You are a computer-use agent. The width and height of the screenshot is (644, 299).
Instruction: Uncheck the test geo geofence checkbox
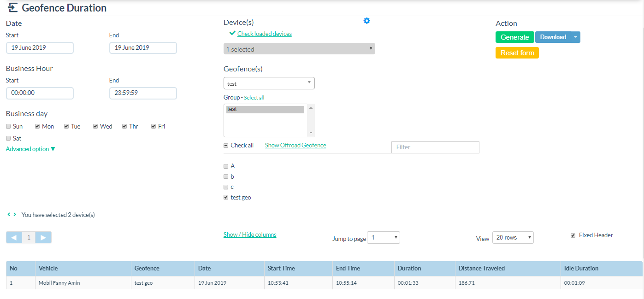pyautogui.click(x=226, y=197)
